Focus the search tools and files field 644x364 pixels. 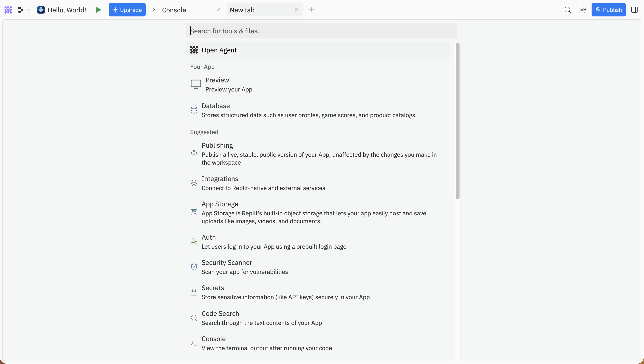(321, 31)
